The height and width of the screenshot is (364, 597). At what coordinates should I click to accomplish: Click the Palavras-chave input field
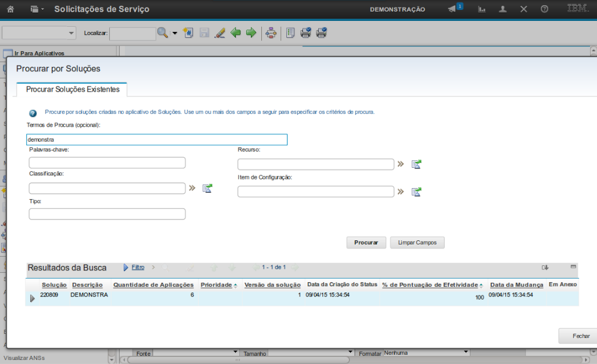[x=107, y=163]
